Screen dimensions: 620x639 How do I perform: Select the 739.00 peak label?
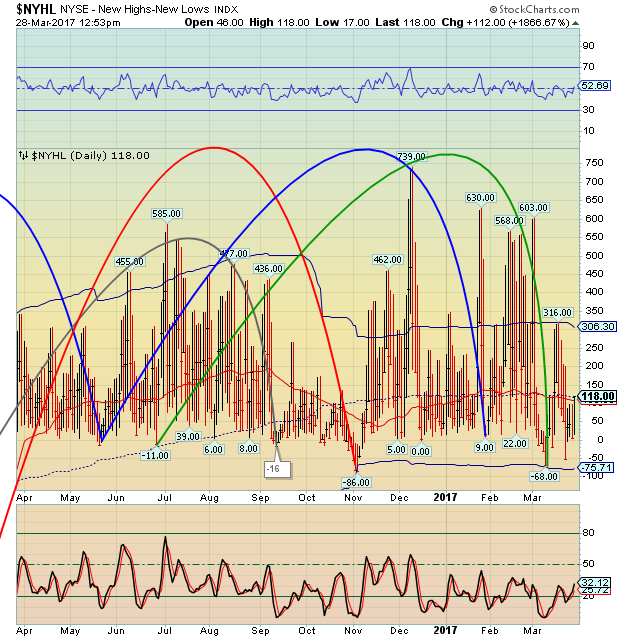(411, 157)
